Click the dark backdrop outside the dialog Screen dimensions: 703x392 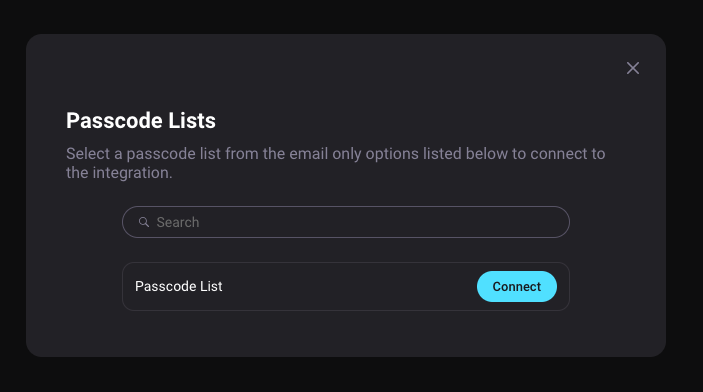(350, 375)
